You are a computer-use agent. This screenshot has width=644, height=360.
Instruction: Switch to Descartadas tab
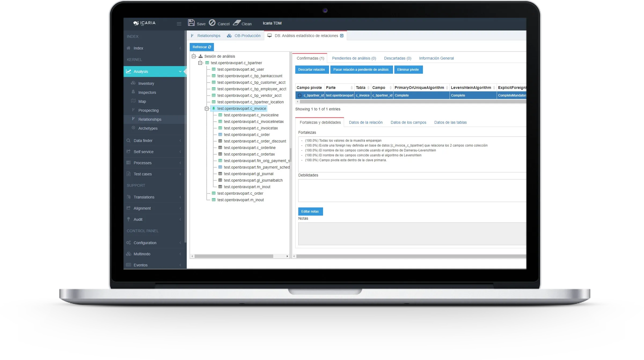[397, 58]
